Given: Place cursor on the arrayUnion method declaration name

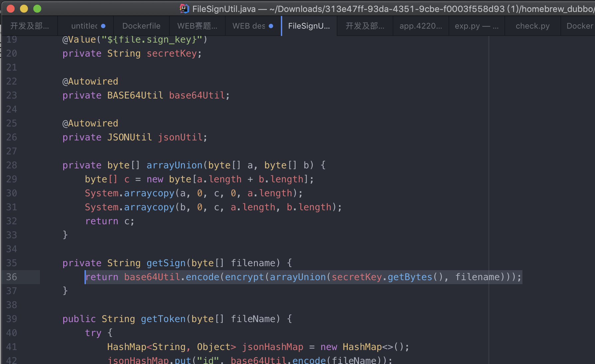Looking at the screenshot, I should pyautogui.click(x=174, y=165).
